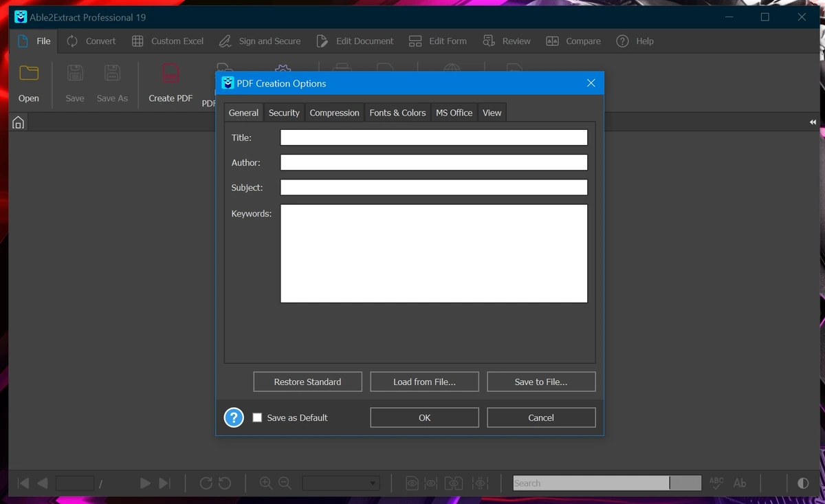Go to the home tab icon
The width and height of the screenshot is (825, 504).
coord(19,122)
